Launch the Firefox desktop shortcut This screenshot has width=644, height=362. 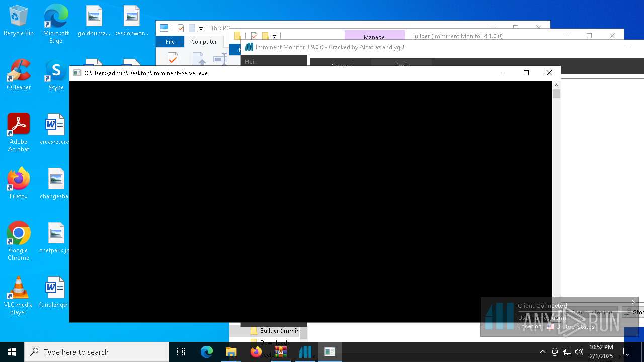[18, 184]
